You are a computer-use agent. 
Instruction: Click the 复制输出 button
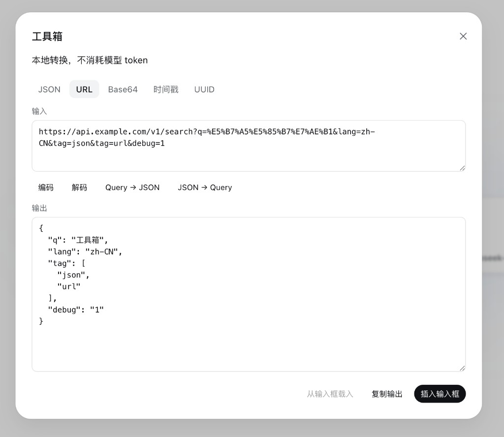coord(387,394)
